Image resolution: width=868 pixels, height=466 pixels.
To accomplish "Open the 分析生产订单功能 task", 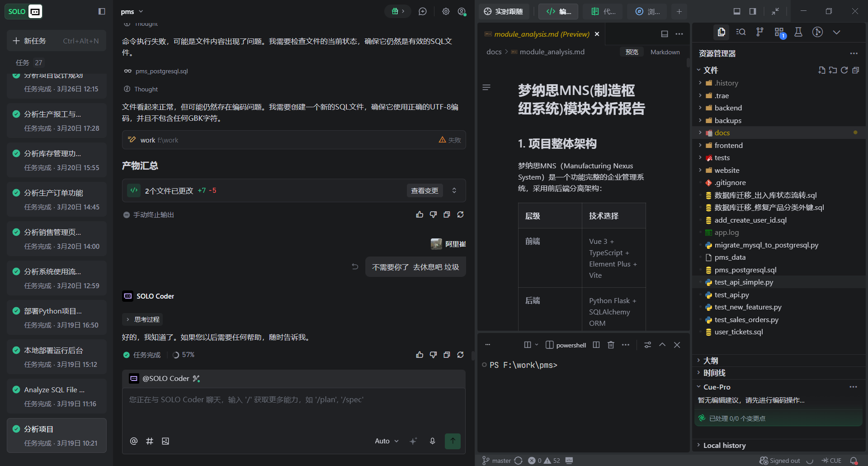I will click(x=57, y=200).
